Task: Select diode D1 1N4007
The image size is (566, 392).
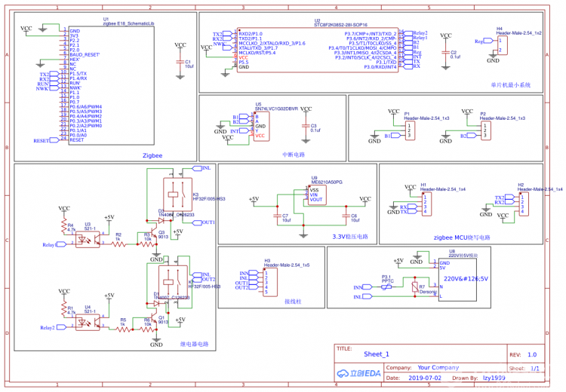Action: tap(157, 304)
